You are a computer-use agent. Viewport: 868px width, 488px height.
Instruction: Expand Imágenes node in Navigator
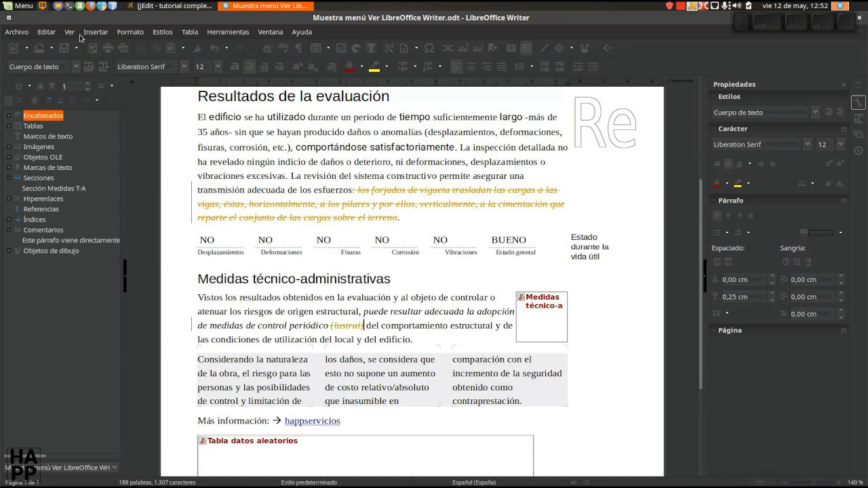pos(9,146)
